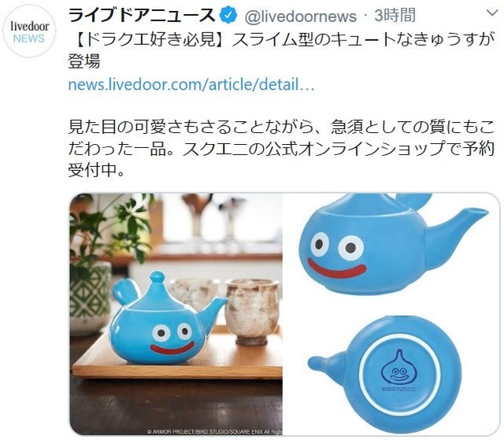The width and height of the screenshot is (504, 440).
Task: Click the 登場 word ending the headline
Action: [84, 61]
